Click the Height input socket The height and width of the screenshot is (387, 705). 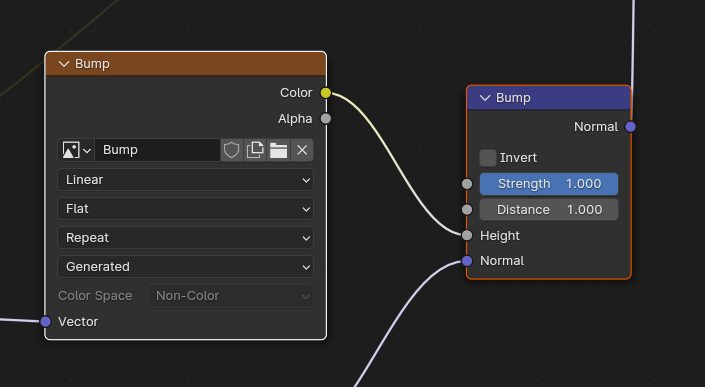[467, 235]
